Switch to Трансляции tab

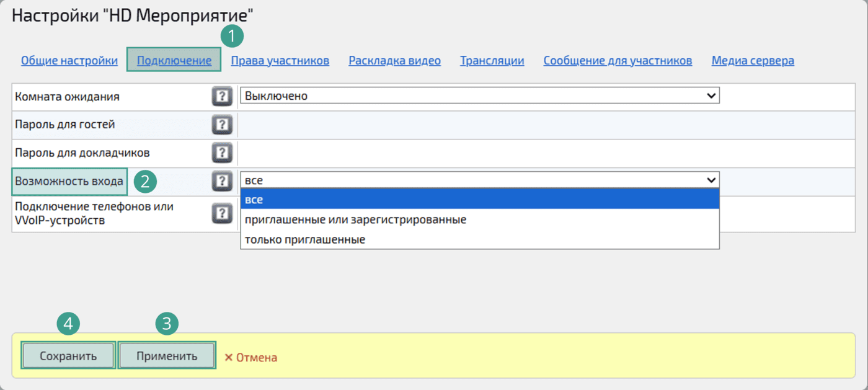[492, 61]
